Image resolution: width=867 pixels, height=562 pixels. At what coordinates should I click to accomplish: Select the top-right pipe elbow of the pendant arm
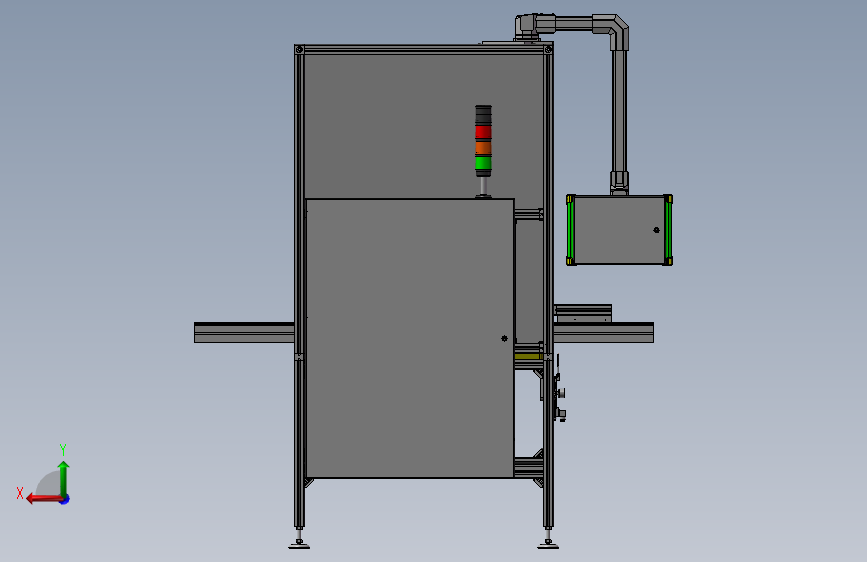click(614, 29)
